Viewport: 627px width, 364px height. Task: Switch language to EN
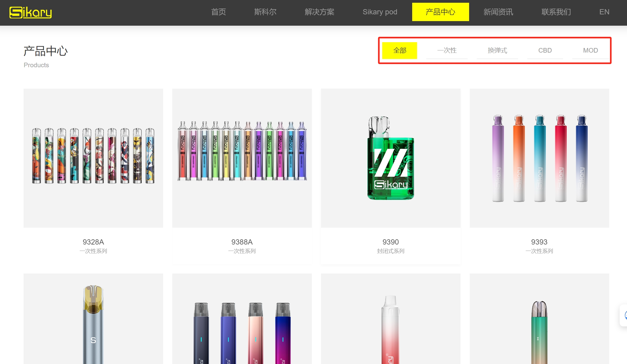pos(604,12)
